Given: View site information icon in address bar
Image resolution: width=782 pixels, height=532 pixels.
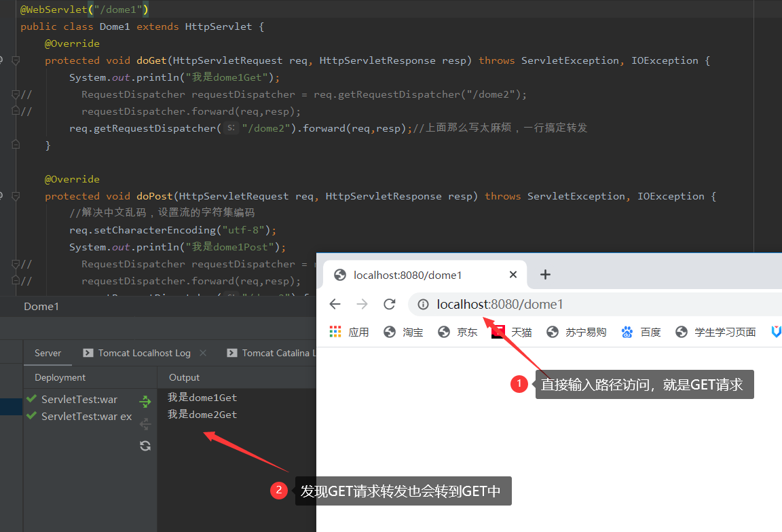Looking at the screenshot, I should coord(423,304).
